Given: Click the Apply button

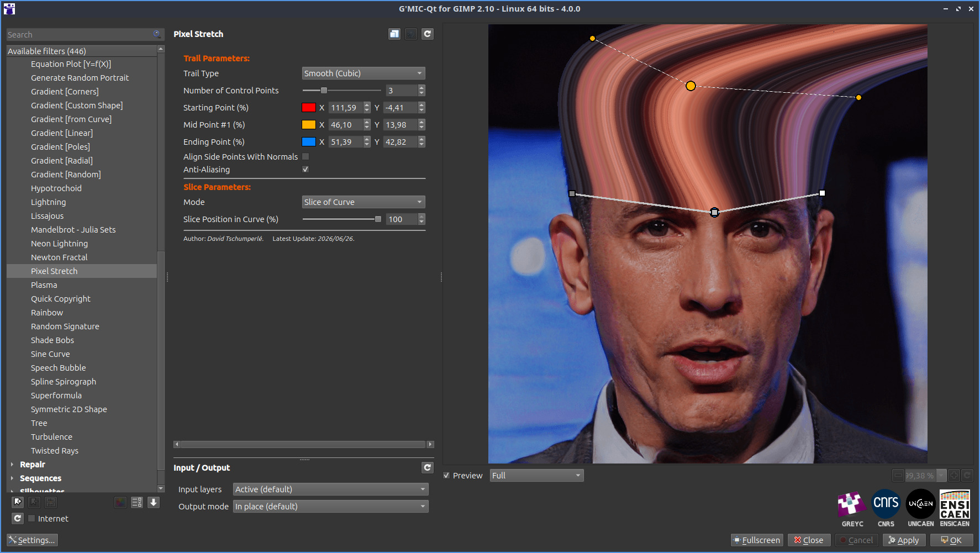Looking at the screenshot, I should tap(904, 540).
